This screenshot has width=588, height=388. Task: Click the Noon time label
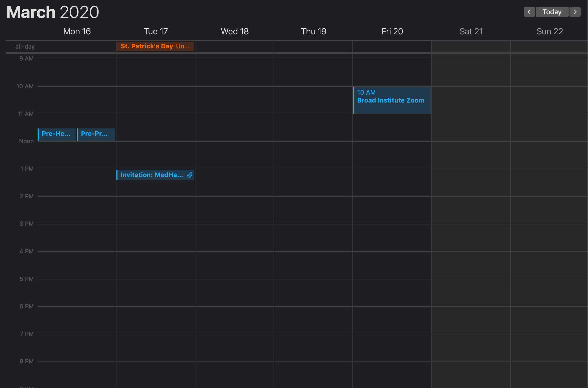26,141
